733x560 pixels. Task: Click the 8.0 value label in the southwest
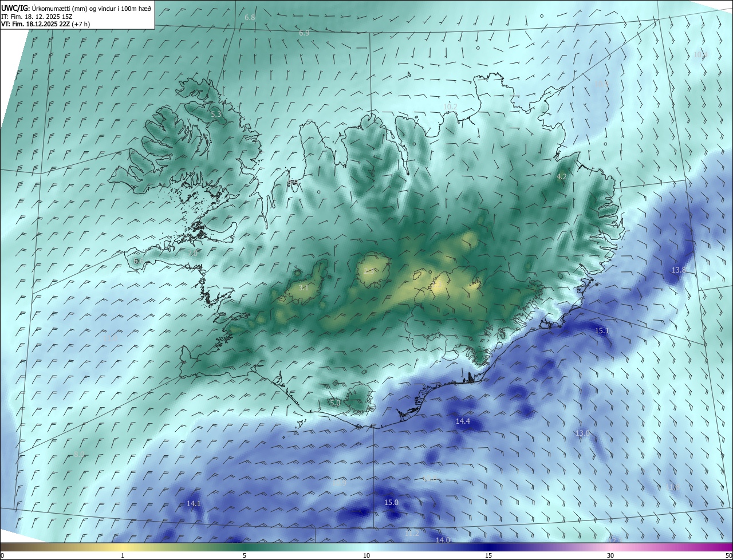click(79, 454)
